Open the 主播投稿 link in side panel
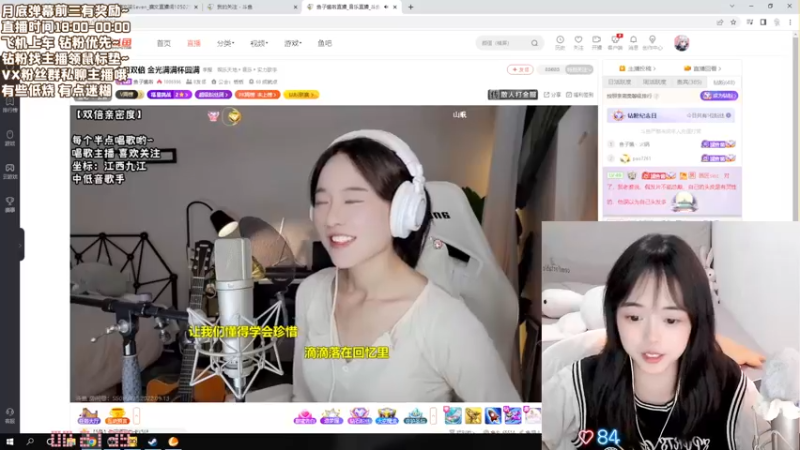The image size is (800, 450). coord(637,68)
